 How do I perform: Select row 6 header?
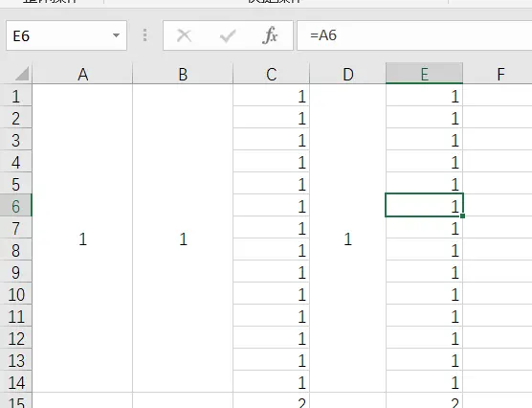pos(16,206)
